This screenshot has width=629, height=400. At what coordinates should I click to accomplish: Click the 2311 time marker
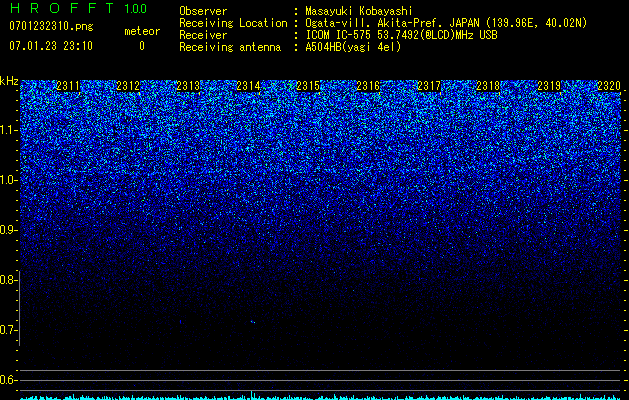coord(68,85)
